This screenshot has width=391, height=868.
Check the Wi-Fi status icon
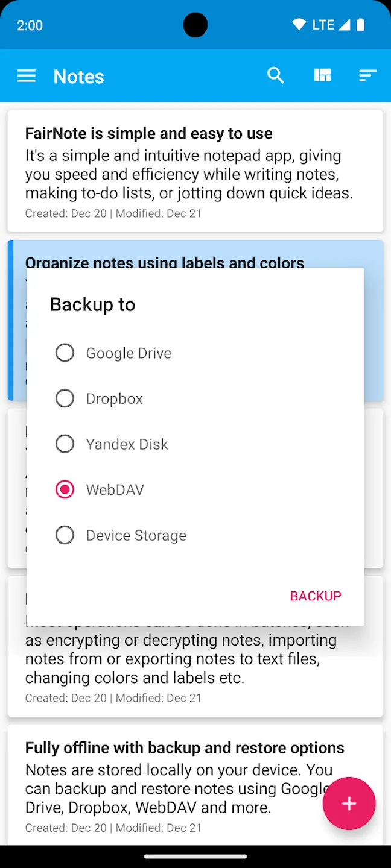(299, 25)
